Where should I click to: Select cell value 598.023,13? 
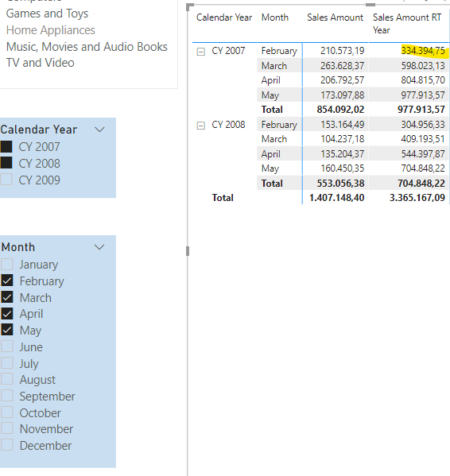tap(423, 66)
